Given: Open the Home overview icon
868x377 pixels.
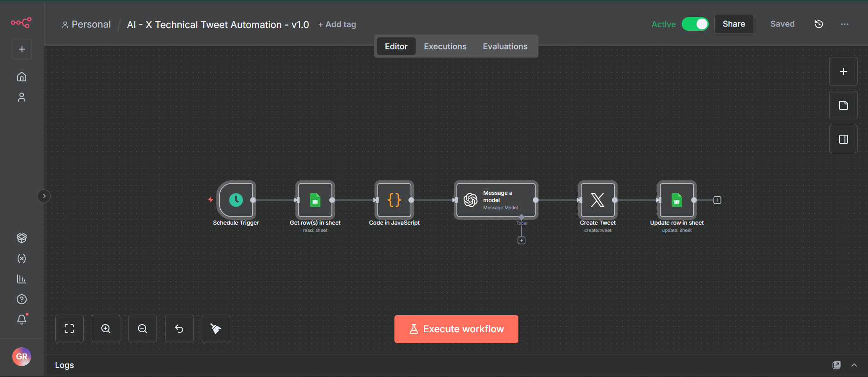Looking at the screenshot, I should pos(22,77).
